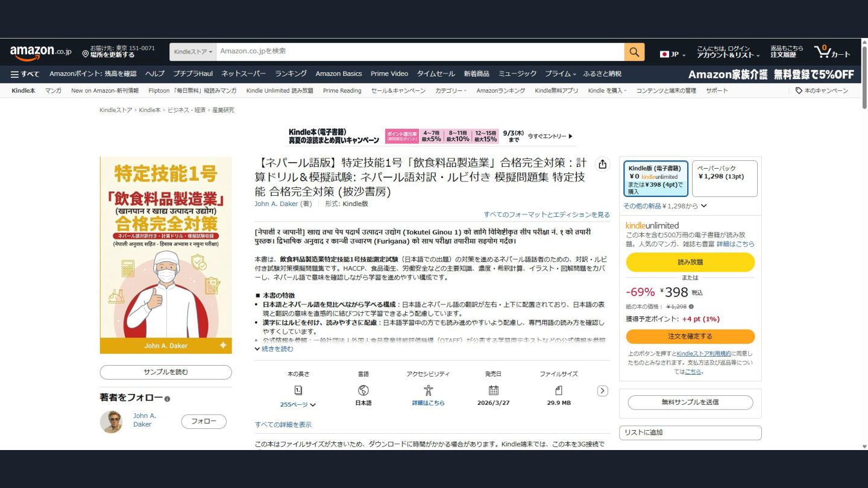Open the カテゴリー dropdown

click(x=451, y=91)
